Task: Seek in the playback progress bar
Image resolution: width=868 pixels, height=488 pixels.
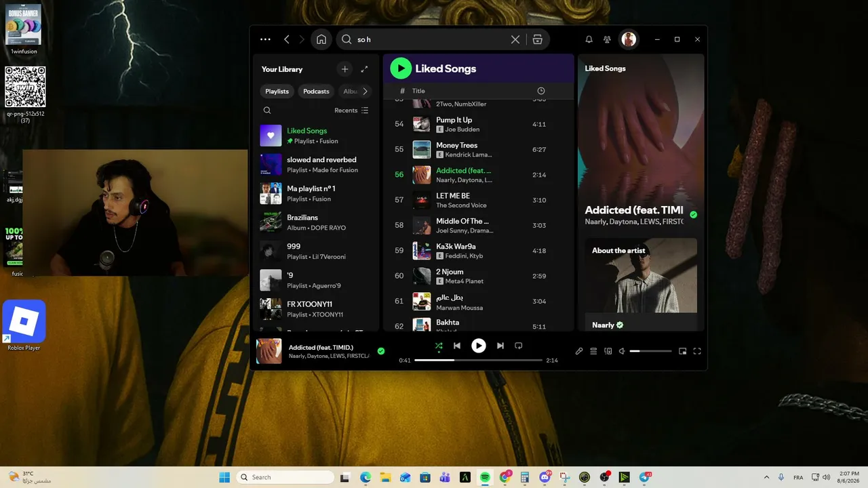Action: 478,361
